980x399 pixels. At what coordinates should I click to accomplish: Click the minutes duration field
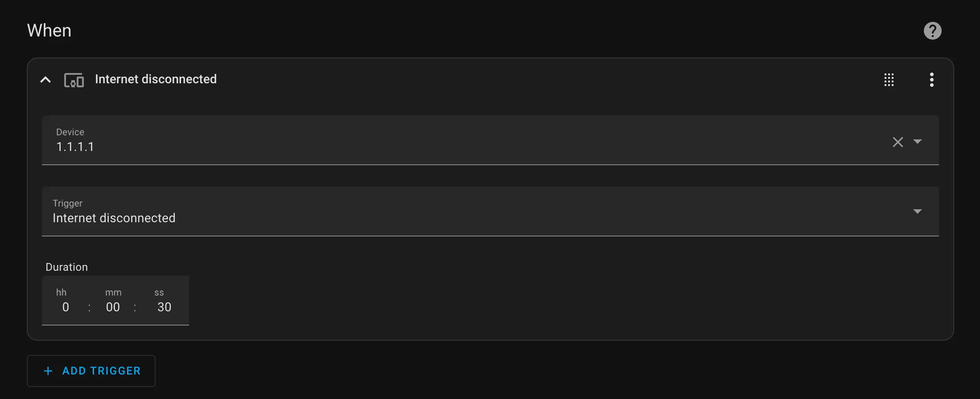point(113,307)
